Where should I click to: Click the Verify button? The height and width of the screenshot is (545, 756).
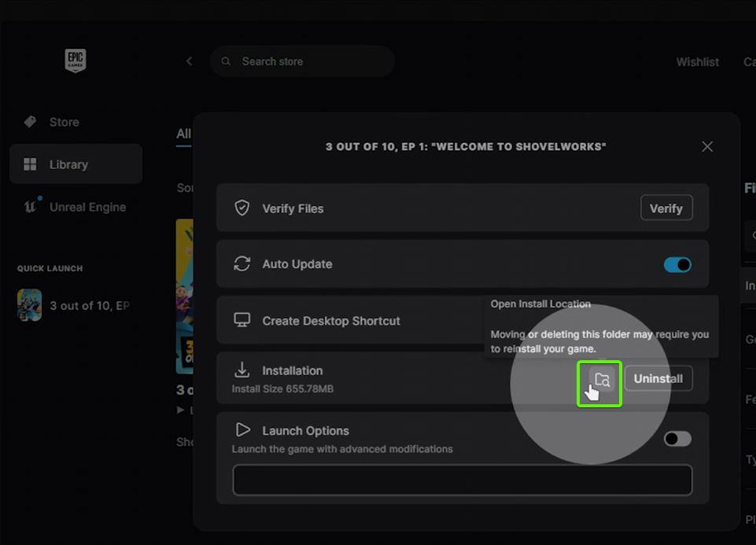point(666,208)
